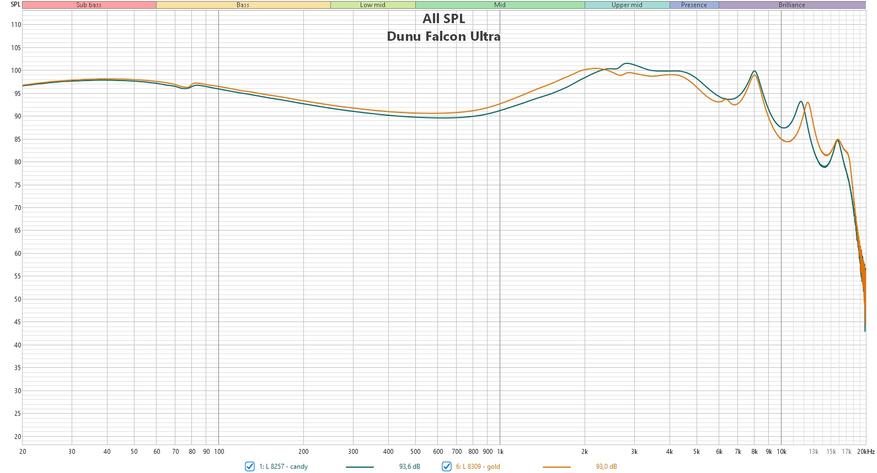Click the 2k label on frequency axis

584,451
